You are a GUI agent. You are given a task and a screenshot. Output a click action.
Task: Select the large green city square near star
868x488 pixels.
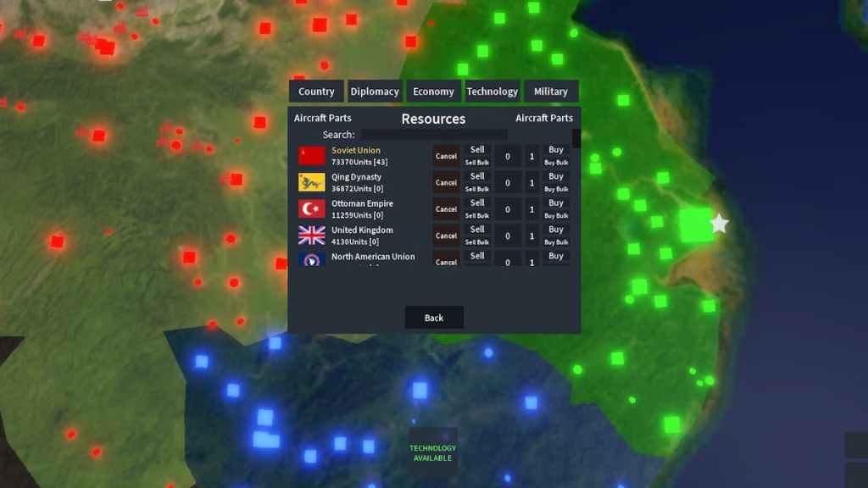(695, 225)
